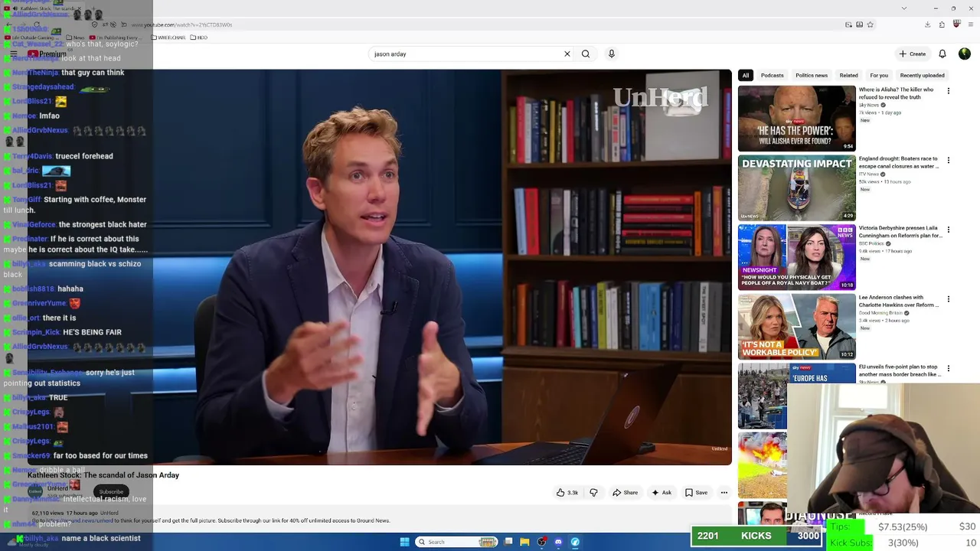
Task: Select the Podcasts filter chip
Action: click(x=772, y=75)
